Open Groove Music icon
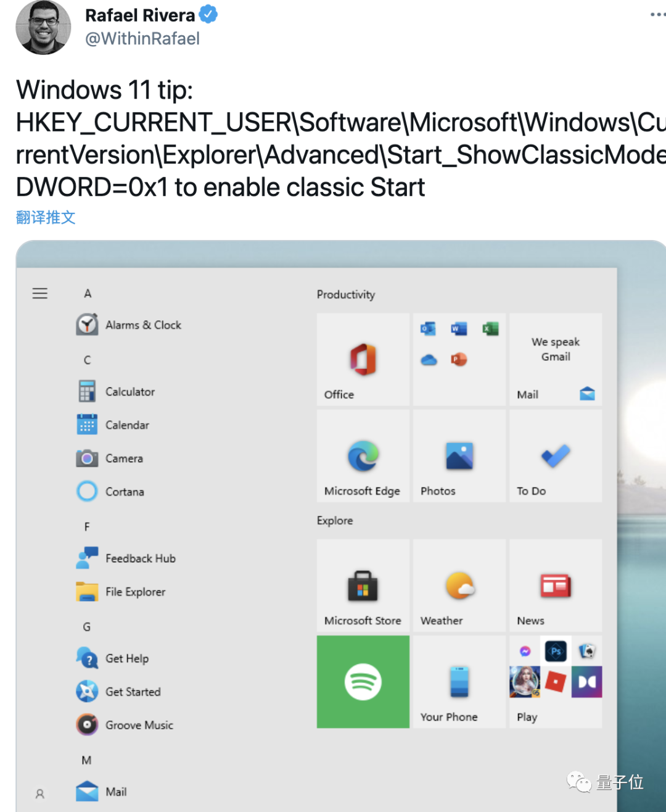 point(87,724)
